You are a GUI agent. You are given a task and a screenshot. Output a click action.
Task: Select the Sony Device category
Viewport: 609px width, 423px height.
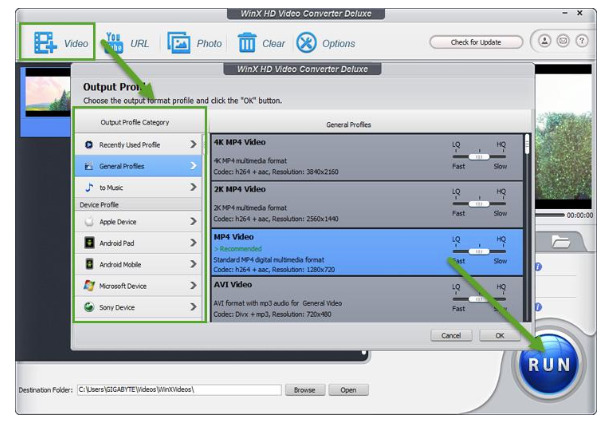click(138, 307)
